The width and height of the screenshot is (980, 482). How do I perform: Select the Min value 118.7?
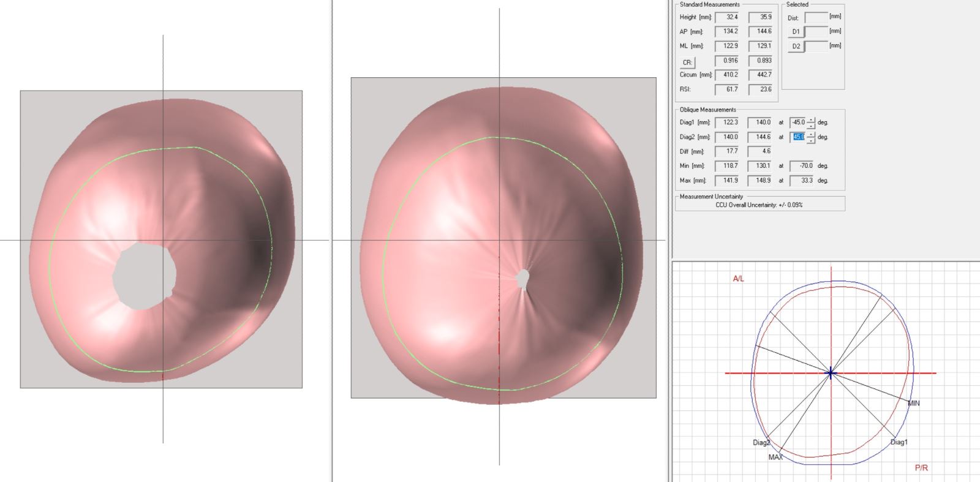point(727,166)
